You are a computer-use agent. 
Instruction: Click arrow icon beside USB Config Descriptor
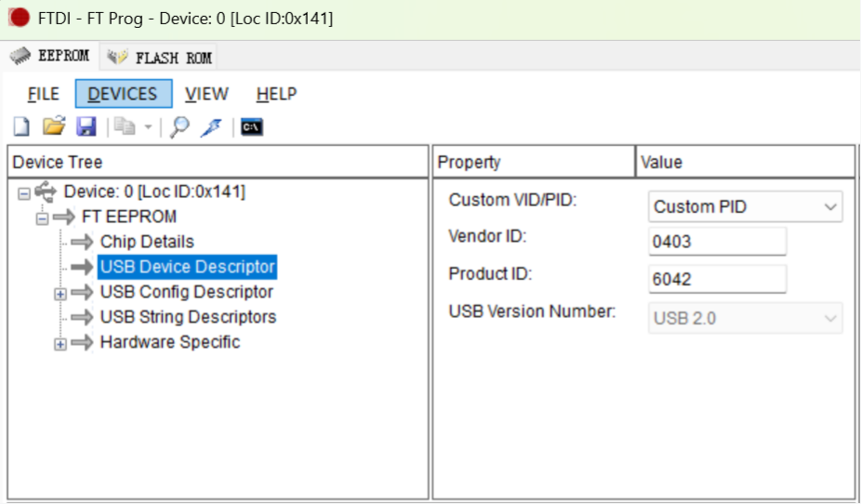(x=83, y=292)
